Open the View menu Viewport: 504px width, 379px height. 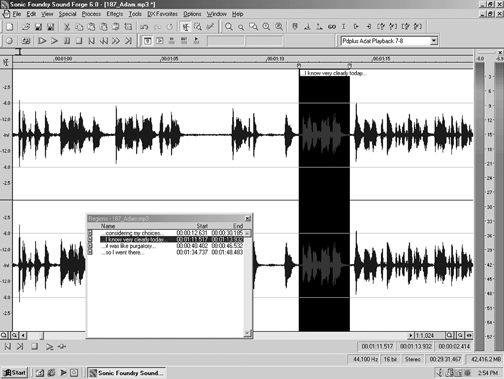[x=47, y=14]
